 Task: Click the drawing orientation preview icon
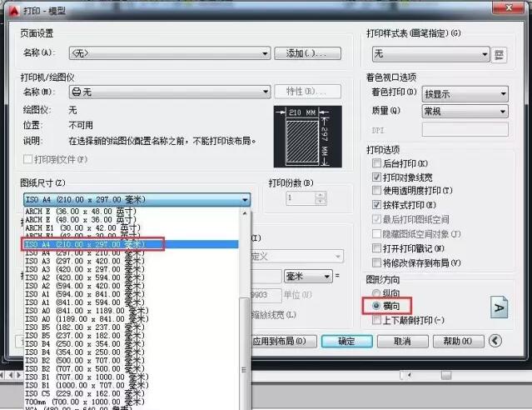[x=499, y=307]
